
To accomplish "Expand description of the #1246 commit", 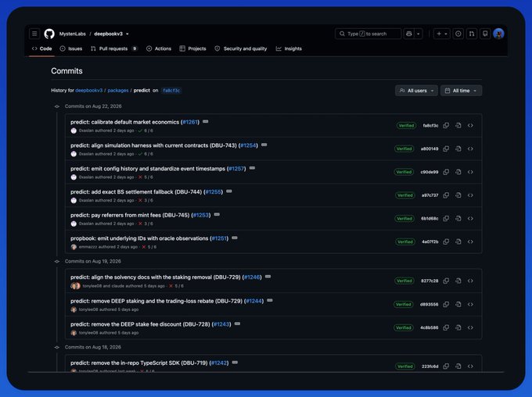I will (268, 277).
